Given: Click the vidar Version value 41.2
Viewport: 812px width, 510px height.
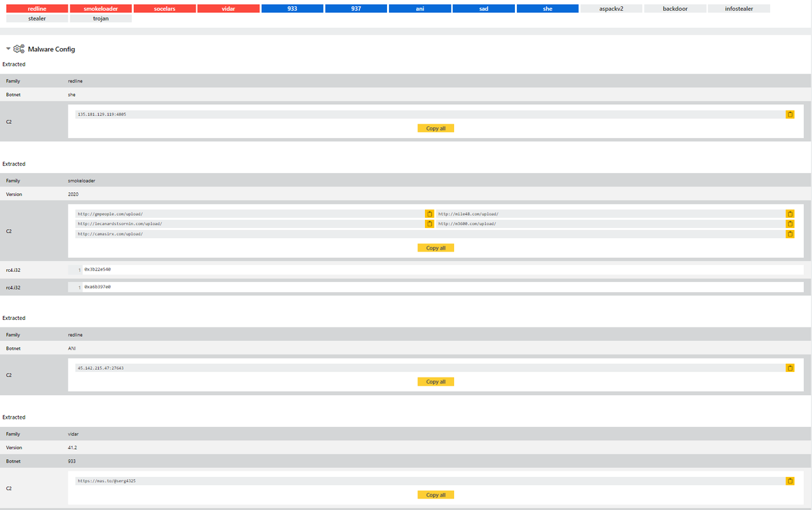Looking at the screenshot, I should tap(73, 447).
